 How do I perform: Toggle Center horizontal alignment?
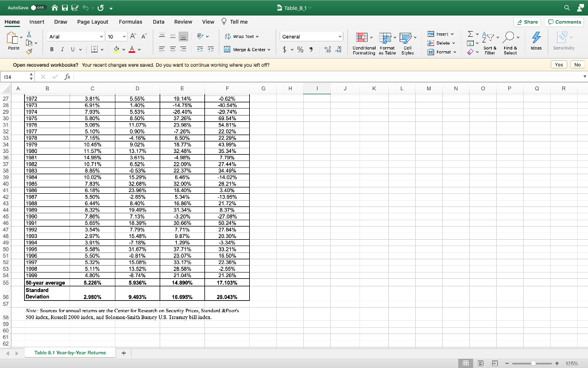click(x=173, y=49)
